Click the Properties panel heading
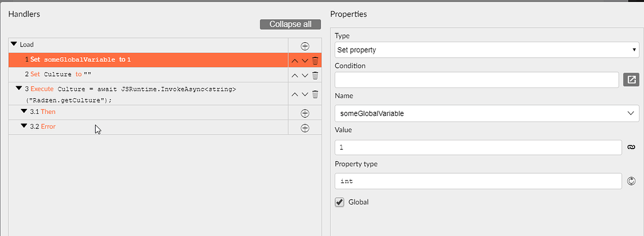This screenshot has height=236, width=644. [x=348, y=14]
